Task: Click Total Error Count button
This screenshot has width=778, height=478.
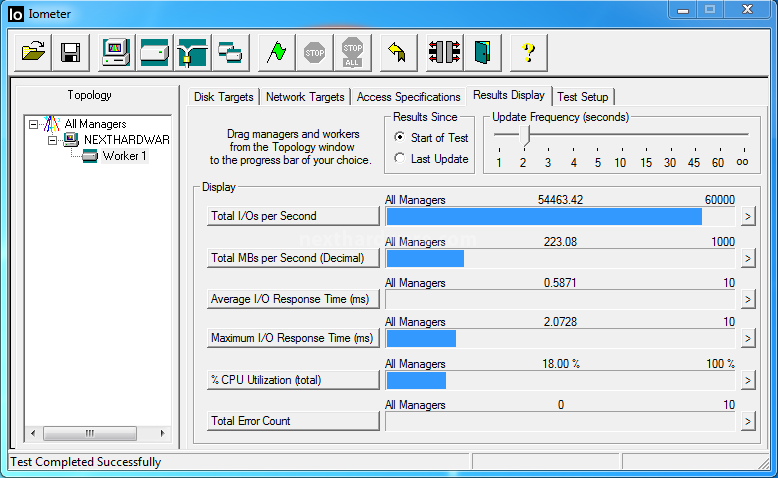Action: click(x=293, y=421)
